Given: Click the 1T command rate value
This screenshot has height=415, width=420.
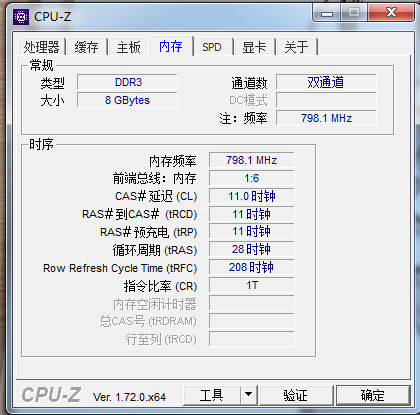Looking at the screenshot, I should pyautogui.click(x=252, y=285).
